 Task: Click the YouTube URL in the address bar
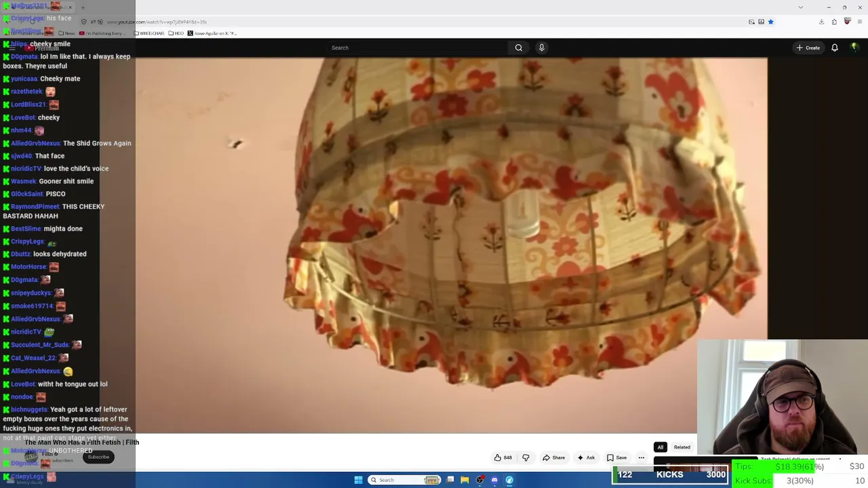(157, 22)
